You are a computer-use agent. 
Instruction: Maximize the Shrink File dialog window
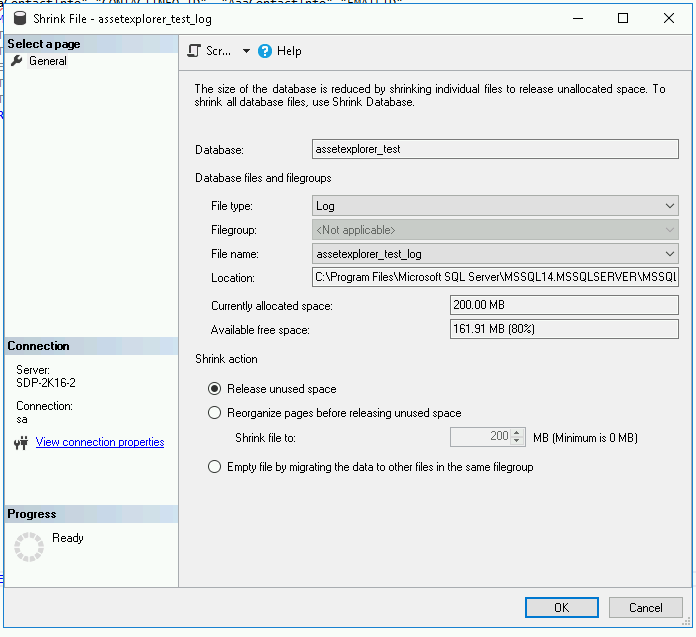click(623, 18)
